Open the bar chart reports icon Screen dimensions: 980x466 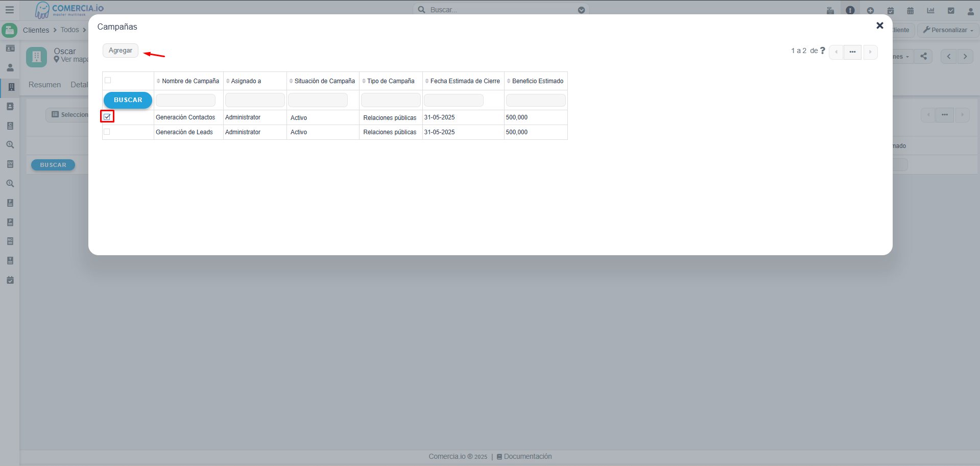931,10
